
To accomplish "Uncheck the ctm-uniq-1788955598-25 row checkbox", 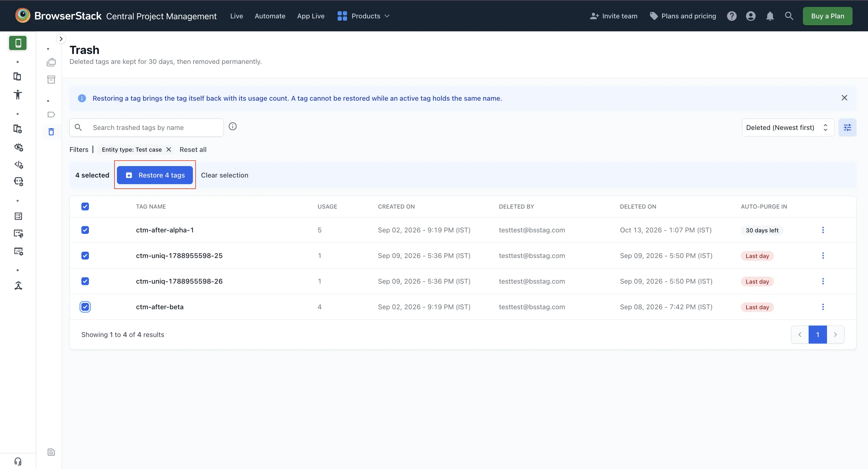I will pyautogui.click(x=85, y=256).
